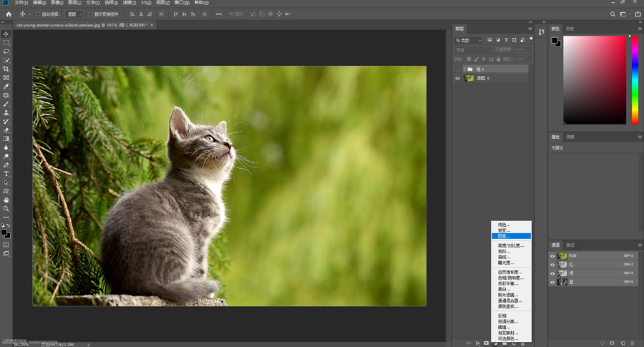Image resolution: width=644 pixels, height=347 pixels.
Task: Select the Hand tool
Action: coord(6,200)
